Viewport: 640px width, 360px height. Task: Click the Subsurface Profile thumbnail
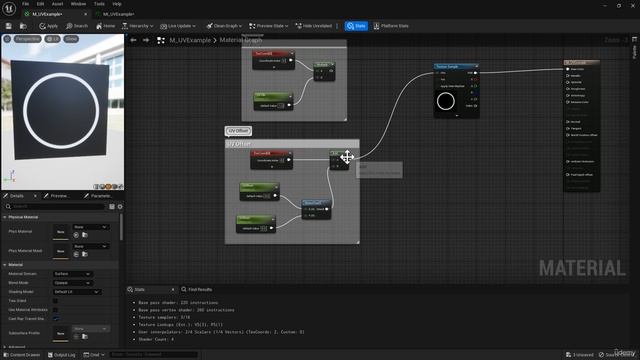(61, 333)
